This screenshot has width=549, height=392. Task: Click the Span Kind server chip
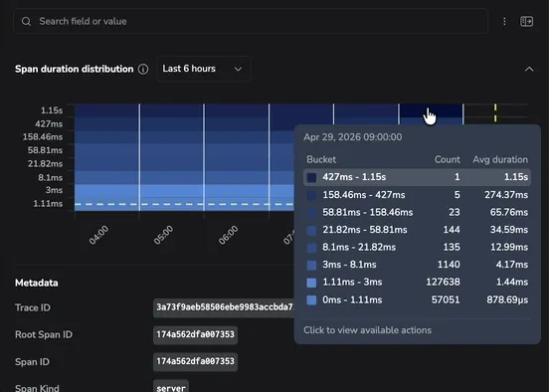tap(171, 386)
